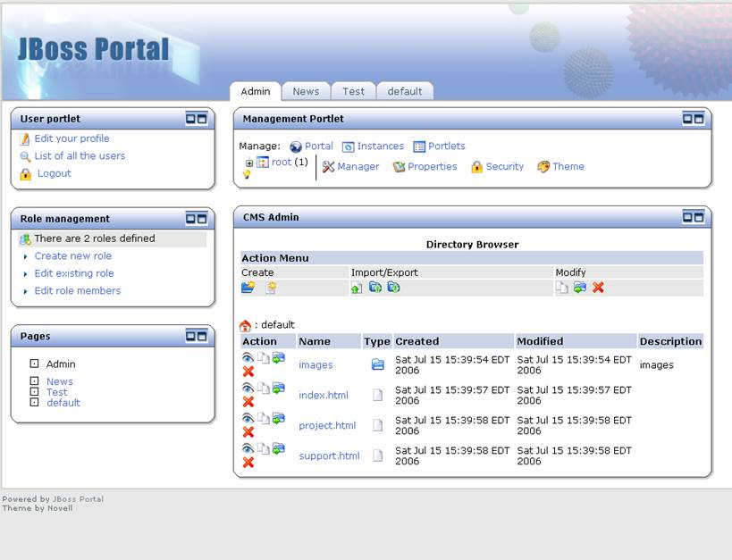Open the images folder link
Screen dimensions: 732x560
(x=316, y=365)
